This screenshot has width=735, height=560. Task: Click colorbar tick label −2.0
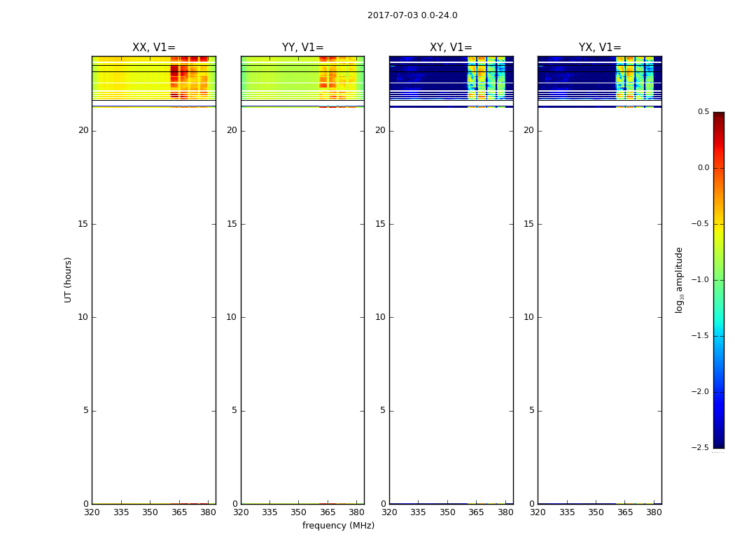click(700, 392)
